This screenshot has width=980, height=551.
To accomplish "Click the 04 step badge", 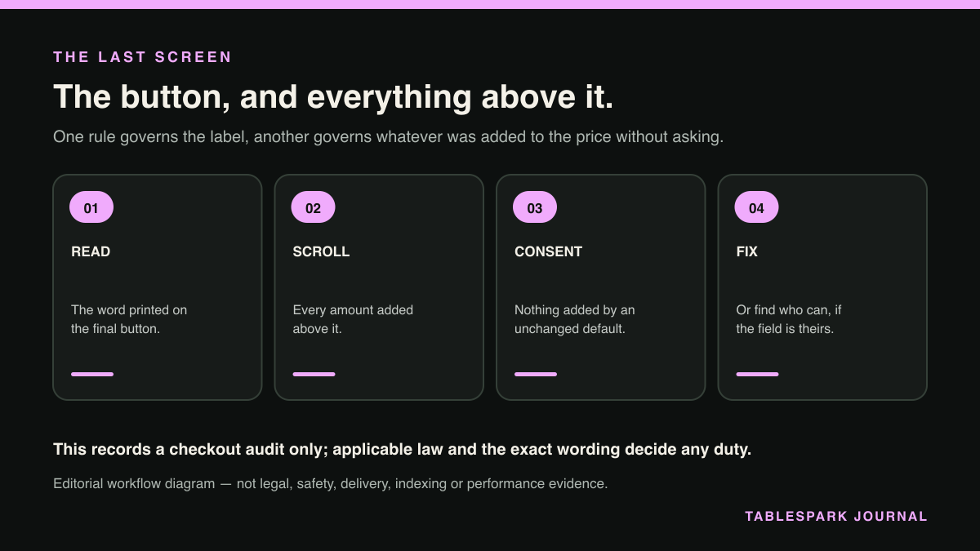I will pos(757,207).
